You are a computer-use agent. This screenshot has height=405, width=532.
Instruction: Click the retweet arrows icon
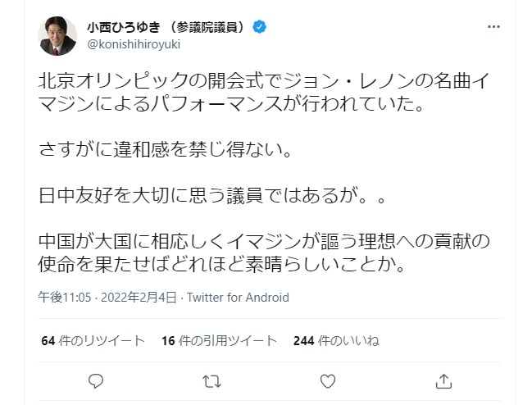[211, 381]
